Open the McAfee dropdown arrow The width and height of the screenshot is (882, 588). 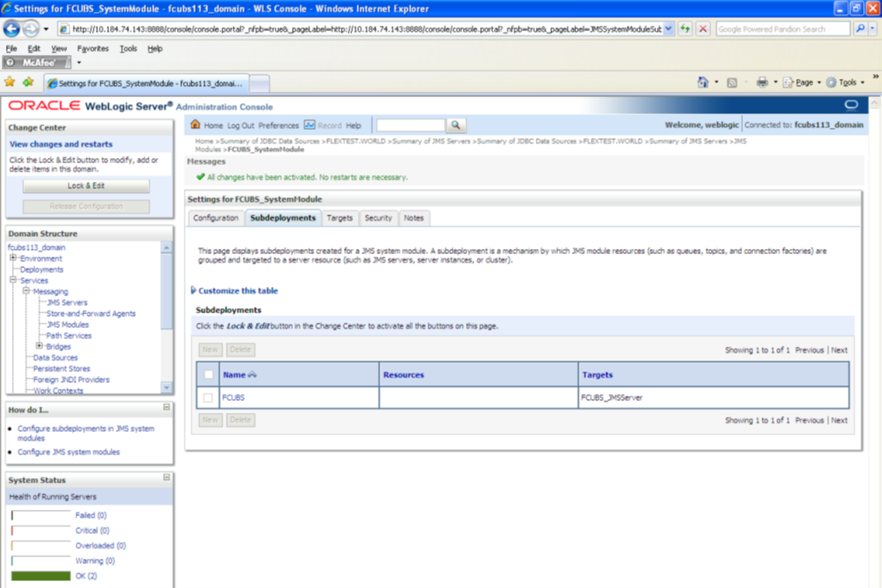pyautogui.click(x=79, y=63)
